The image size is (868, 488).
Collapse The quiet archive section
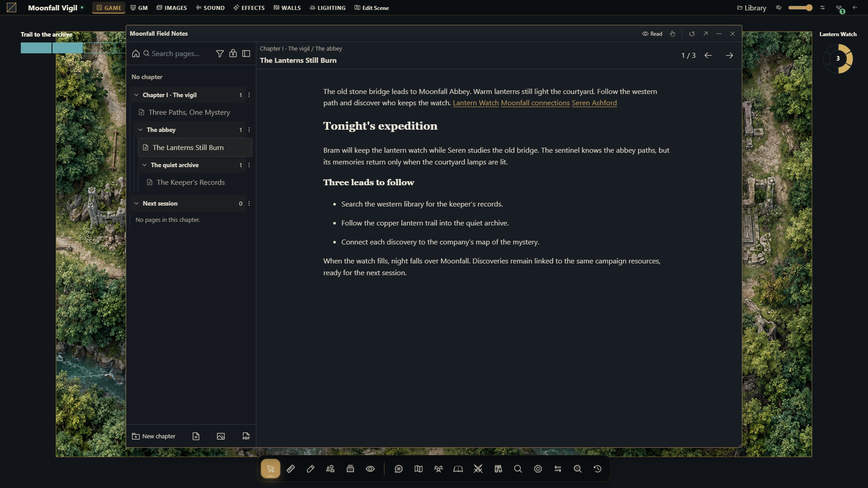click(x=144, y=165)
